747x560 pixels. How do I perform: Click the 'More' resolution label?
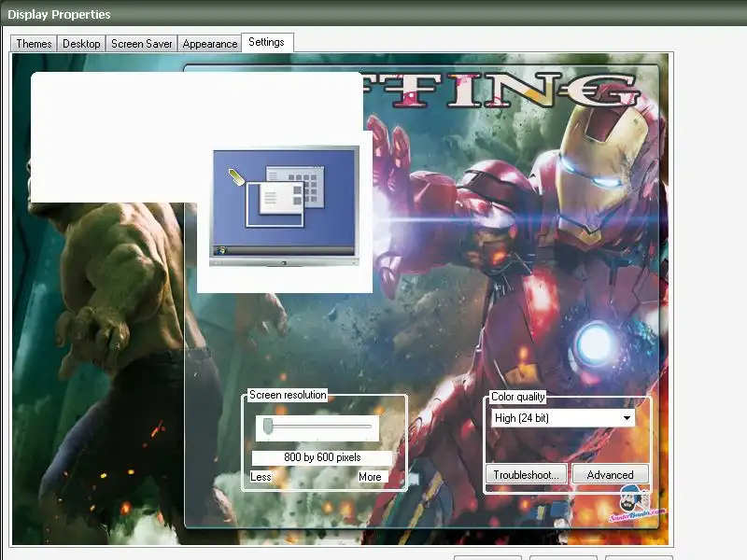click(370, 477)
